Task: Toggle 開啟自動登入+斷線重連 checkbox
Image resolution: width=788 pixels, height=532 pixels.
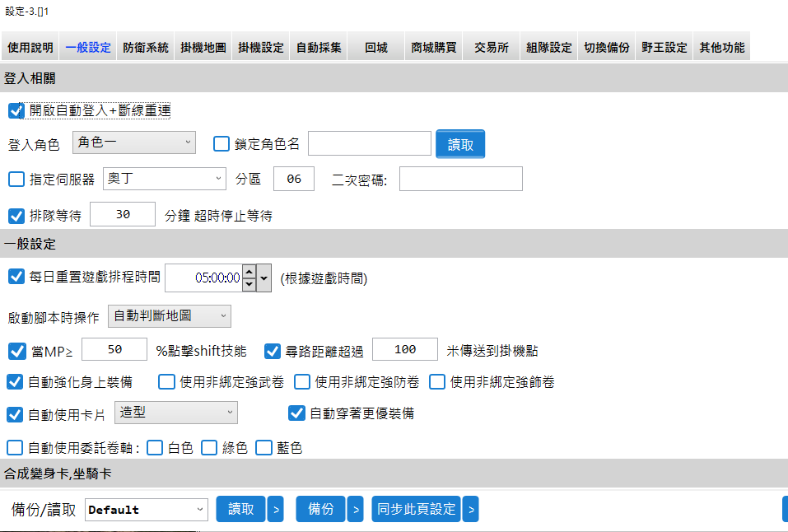Action: click(x=16, y=110)
